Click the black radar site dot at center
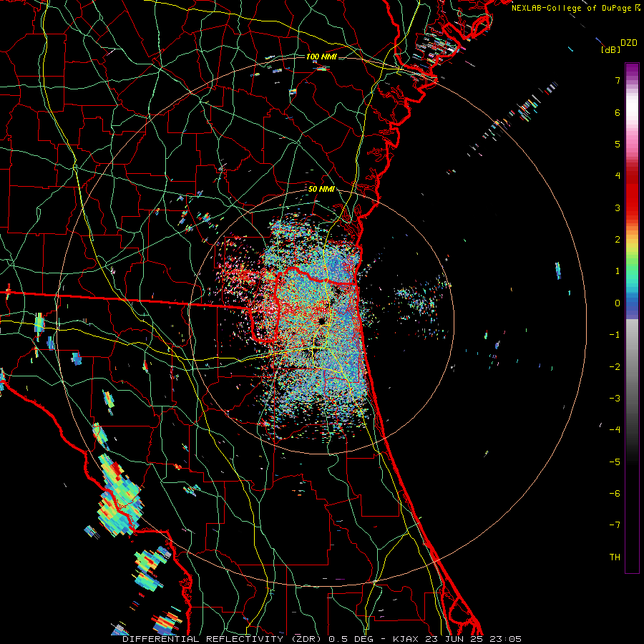The height and width of the screenshot is (644, 644). click(322, 321)
